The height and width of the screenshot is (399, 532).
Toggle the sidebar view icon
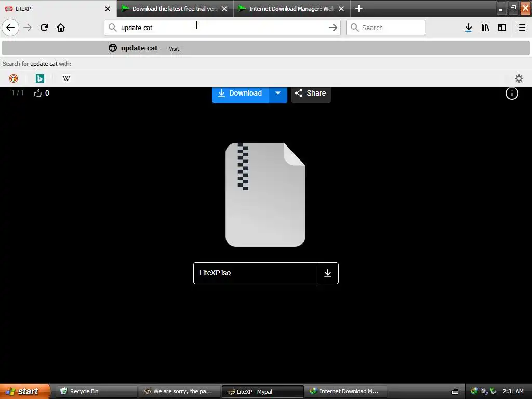click(x=502, y=28)
